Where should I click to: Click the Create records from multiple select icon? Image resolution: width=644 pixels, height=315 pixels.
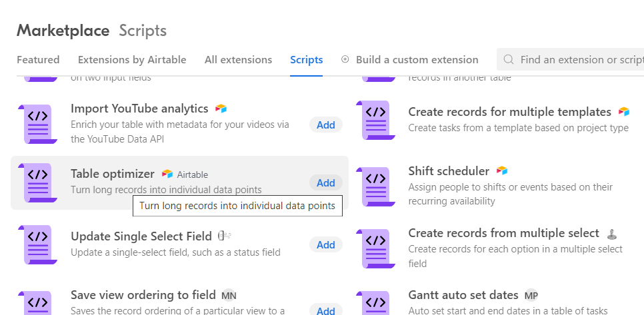coord(375,248)
